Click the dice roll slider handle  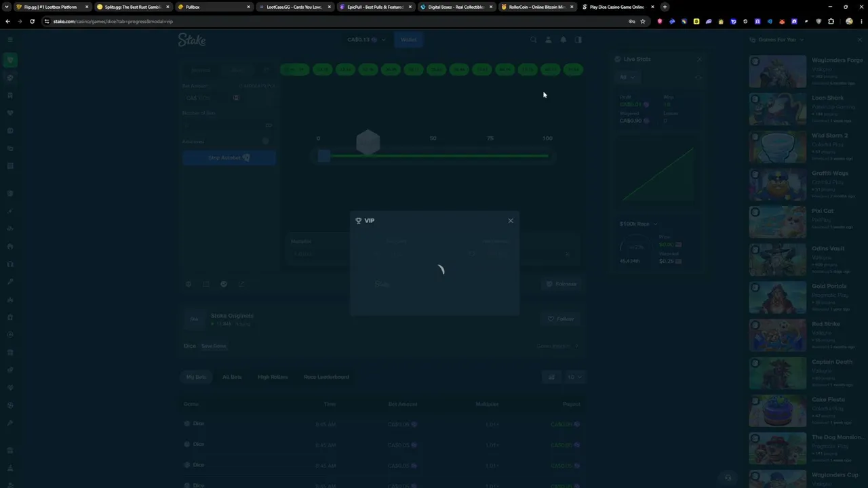click(x=323, y=157)
